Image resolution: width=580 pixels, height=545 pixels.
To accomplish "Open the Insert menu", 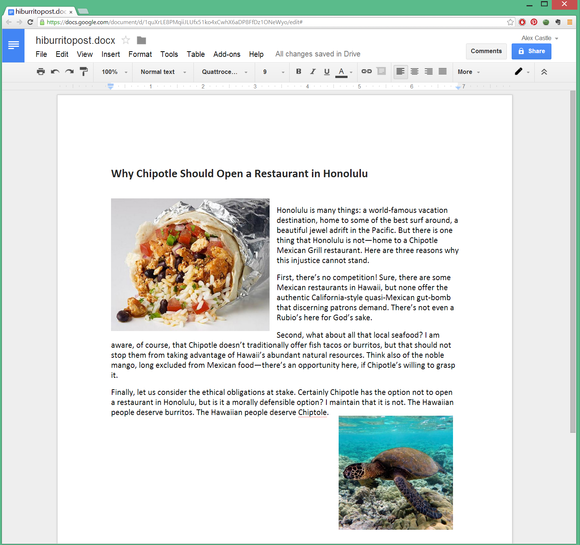I will pos(111,54).
